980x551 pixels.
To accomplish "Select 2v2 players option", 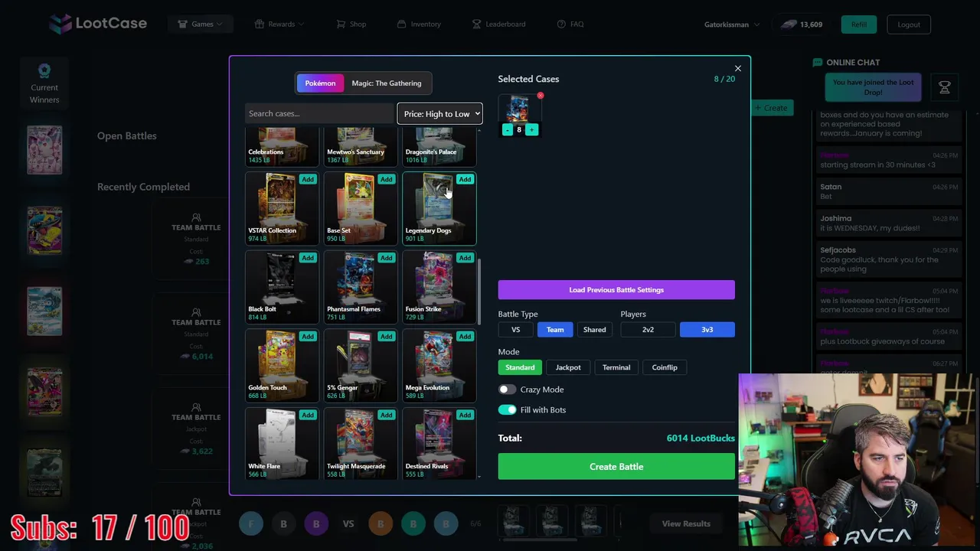I will click(648, 330).
